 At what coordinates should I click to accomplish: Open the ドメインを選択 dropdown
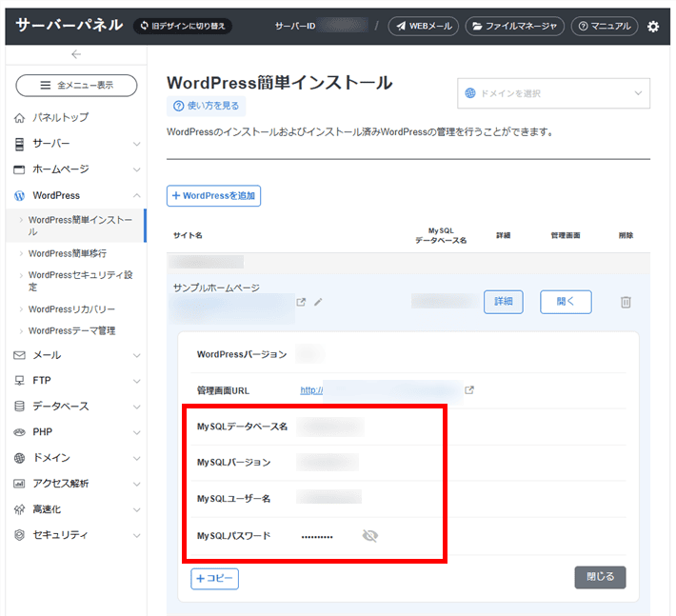[x=553, y=93]
